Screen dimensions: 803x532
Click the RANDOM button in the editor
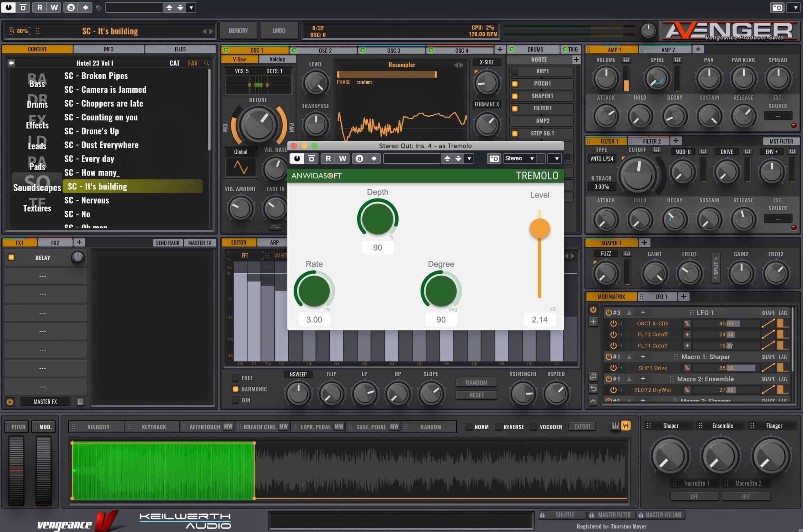tap(476, 382)
